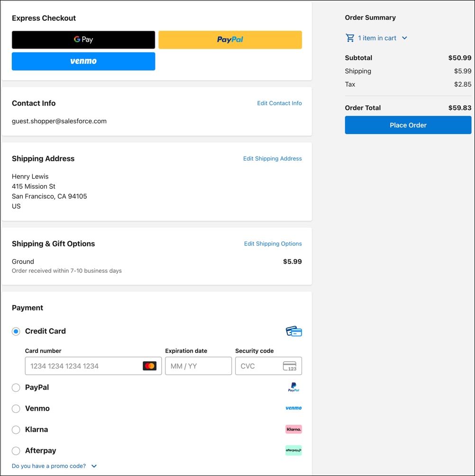Image resolution: width=475 pixels, height=476 pixels.
Task: Open Edit Shipping Address
Action: coord(272,159)
